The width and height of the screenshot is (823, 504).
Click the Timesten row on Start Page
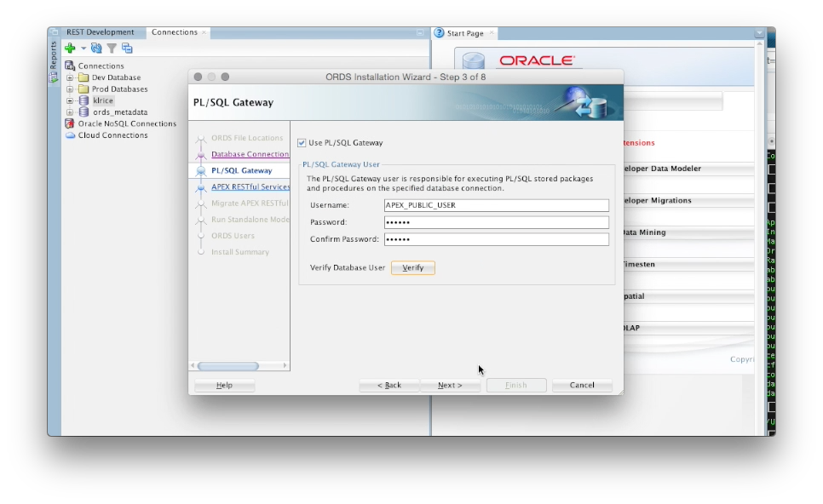pyautogui.click(x=688, y=264)
